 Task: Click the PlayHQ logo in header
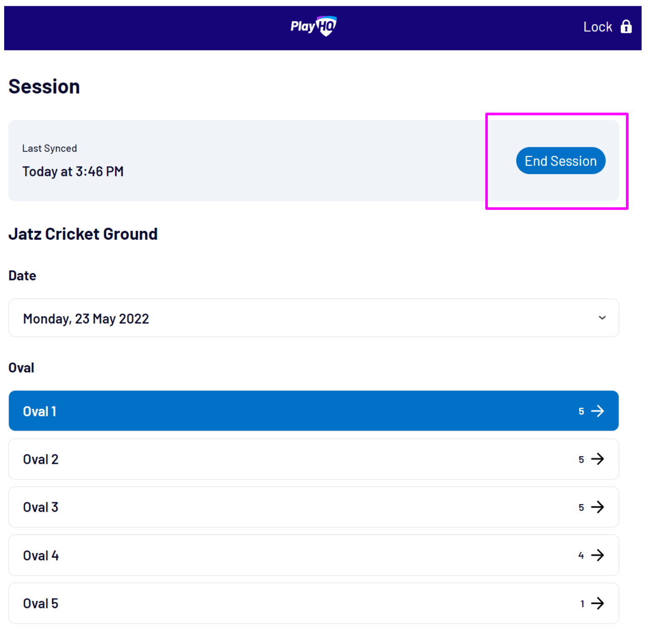[314, 27]
